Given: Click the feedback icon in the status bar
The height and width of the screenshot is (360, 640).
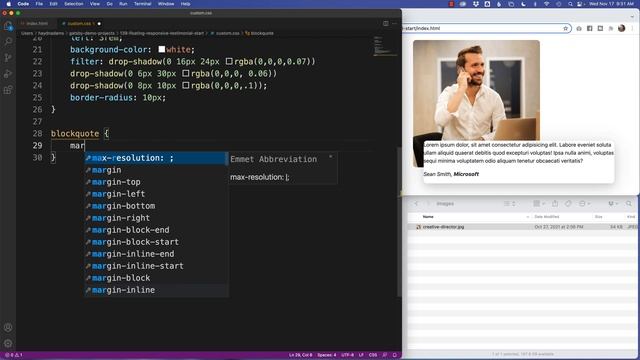Looking at the screenshot, I should coord(385,355).
